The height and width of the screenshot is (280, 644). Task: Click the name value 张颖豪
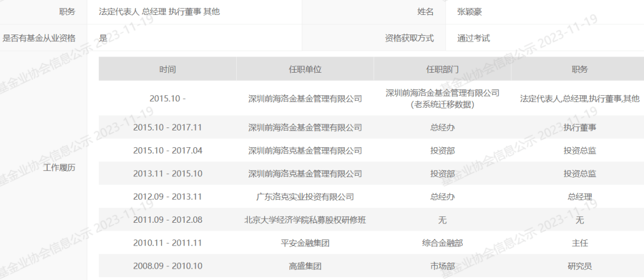pyautogui.click(x=469, y=12)
